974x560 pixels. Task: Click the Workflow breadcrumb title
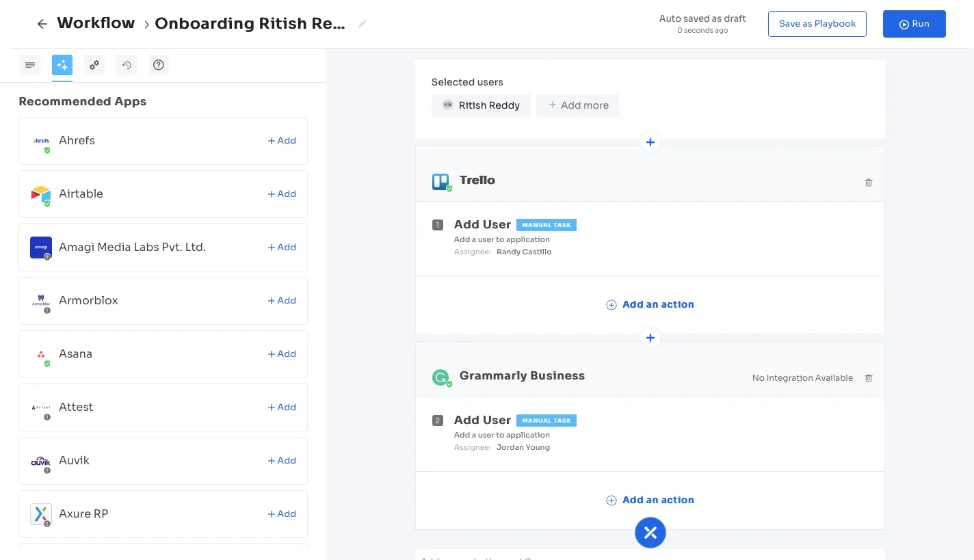(x=96, y=23)
